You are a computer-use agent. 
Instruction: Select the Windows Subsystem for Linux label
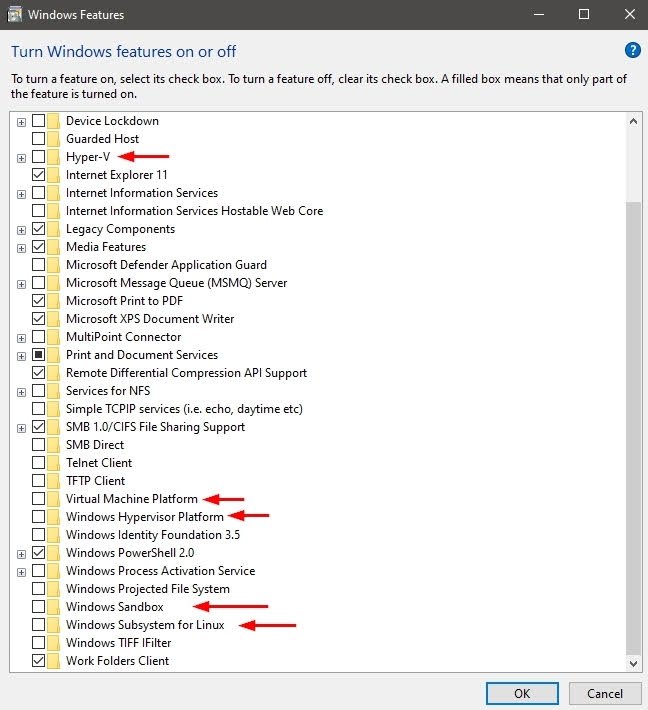[145, 625]
